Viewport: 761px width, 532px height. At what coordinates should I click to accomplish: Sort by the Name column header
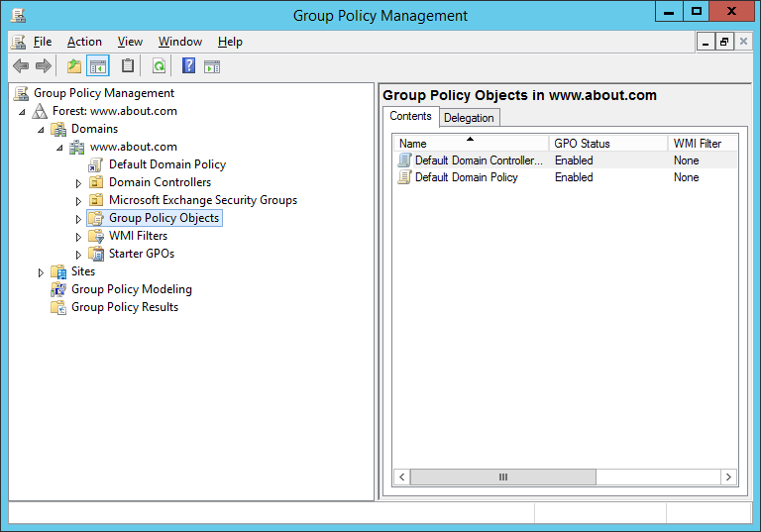pos(471,144)
